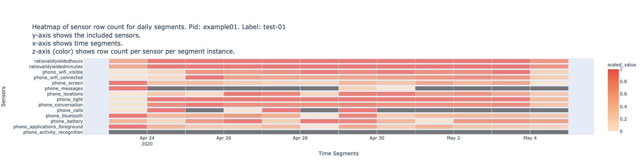Viewport: 644px width, 164px height.
Task: Click the Apr 24 x-axis tick label
Action: [147, 138]
